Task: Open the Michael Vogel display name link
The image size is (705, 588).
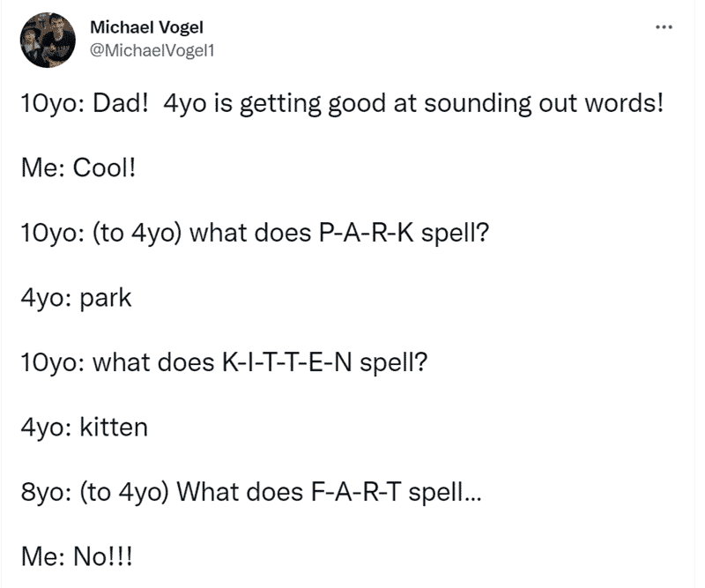Action: pos(146,27)
